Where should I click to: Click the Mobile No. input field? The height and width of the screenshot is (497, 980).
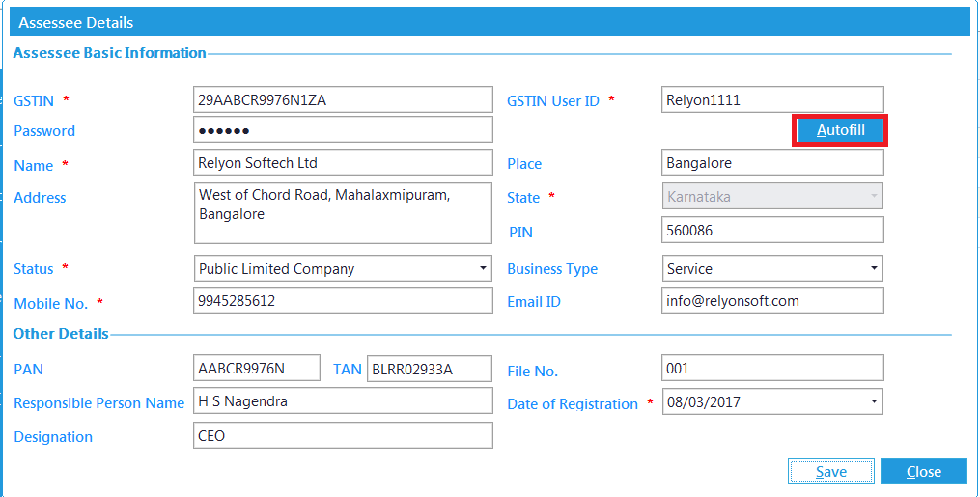343,301
